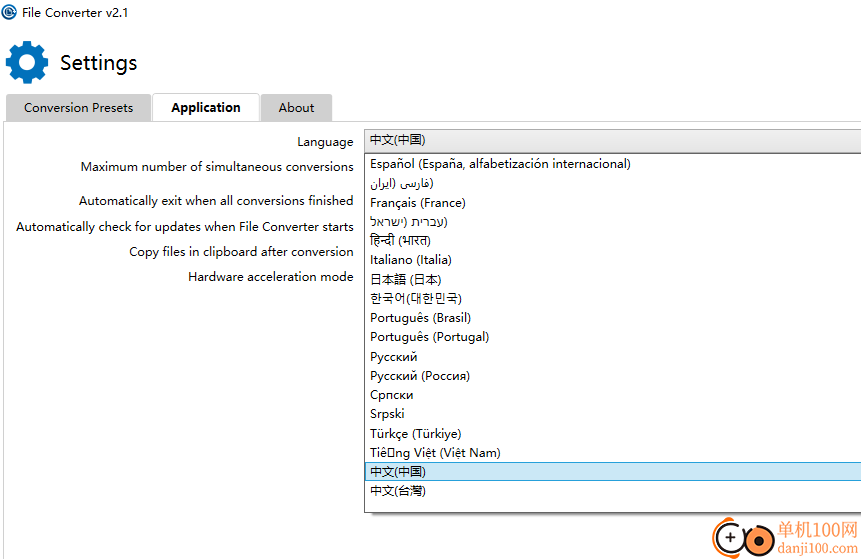Choose the Hindi हिन्दी (भारत) option

[x=613, y=241]
